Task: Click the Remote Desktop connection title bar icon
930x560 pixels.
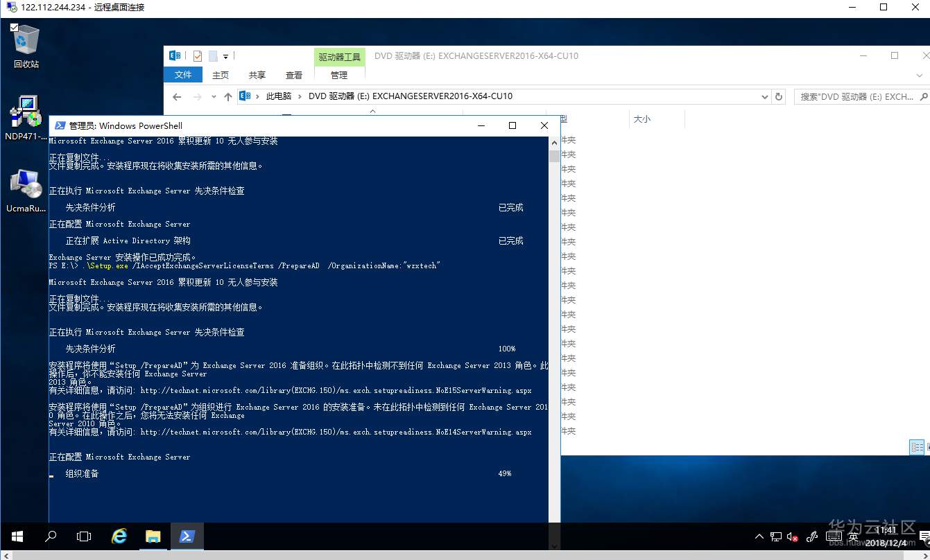Action: coord(10,8)
